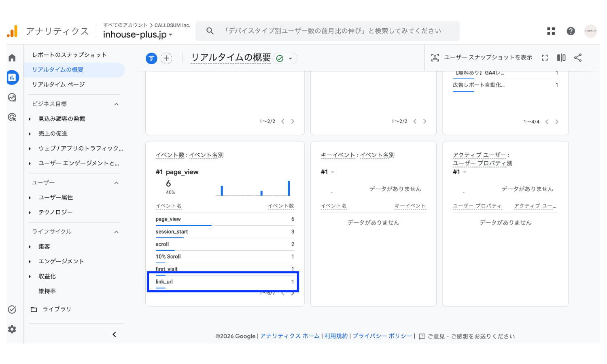Viewport: 607px width, 364px height.
Task: Go to next page in event count card
Action: (293, 293)
